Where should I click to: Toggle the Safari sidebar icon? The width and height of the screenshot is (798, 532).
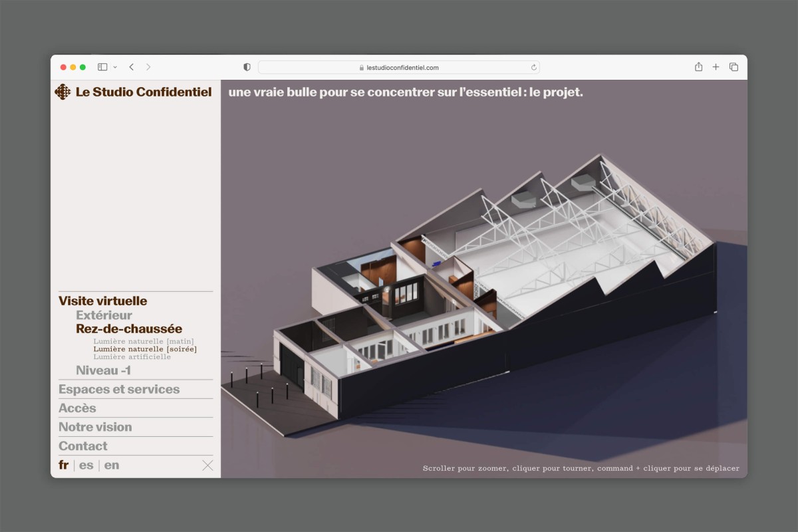(x=102, y=66)
